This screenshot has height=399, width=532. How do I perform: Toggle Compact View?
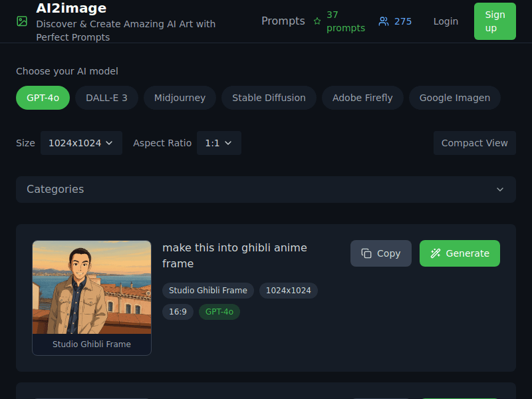point(475,143)
